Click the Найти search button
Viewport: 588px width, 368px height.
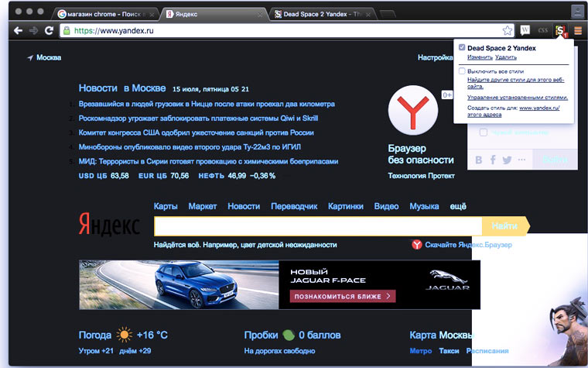[x=505, y=226]
